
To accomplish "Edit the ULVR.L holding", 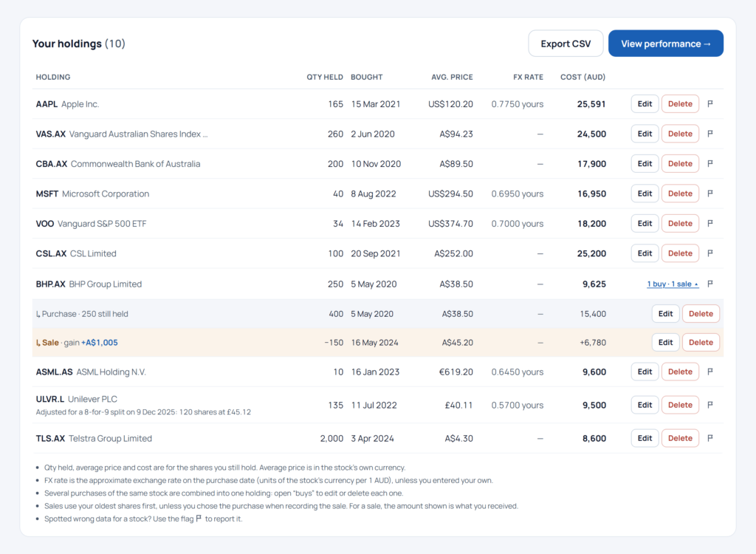I will pyautogui.click(x=645, y=405).
